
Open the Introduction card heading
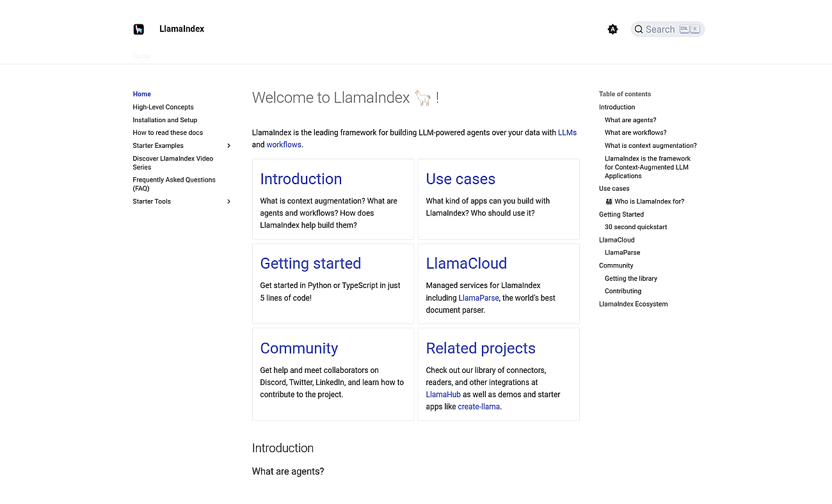[301, 179]
